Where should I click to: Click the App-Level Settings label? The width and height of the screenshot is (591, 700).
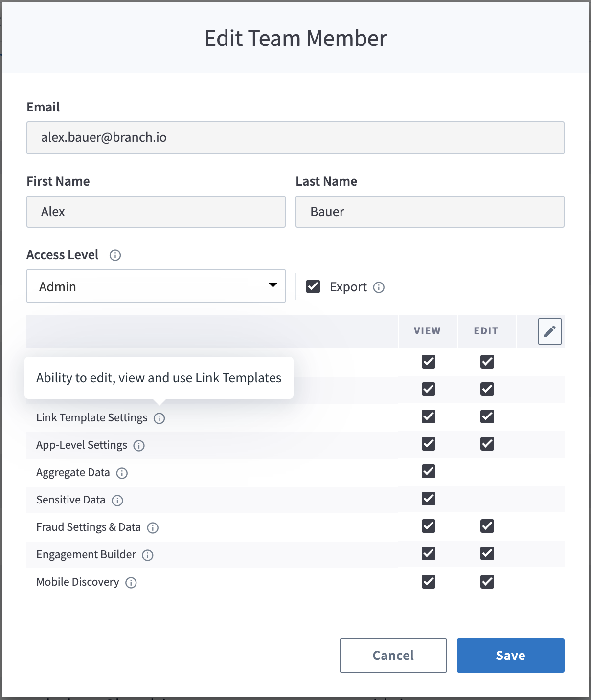point(82,445)
